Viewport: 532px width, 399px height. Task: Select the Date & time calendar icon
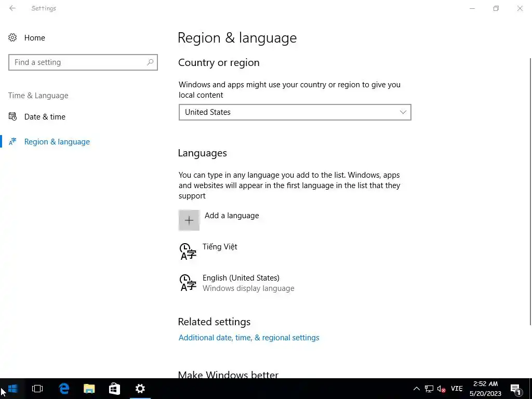(12, 117)
